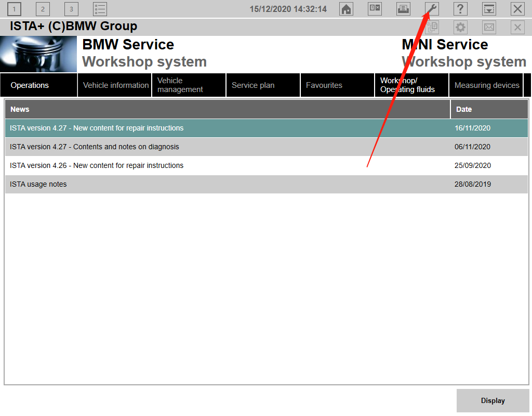Screen dimensions: 532x416
Task: Click the date 06/11/2020
Action: click(x=472, y=147)
